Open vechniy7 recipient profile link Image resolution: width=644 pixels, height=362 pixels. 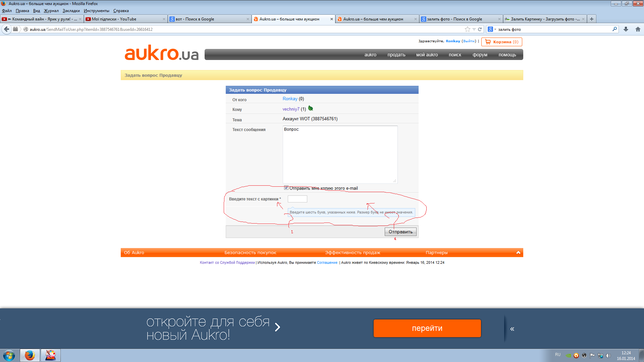click(291, 109)
